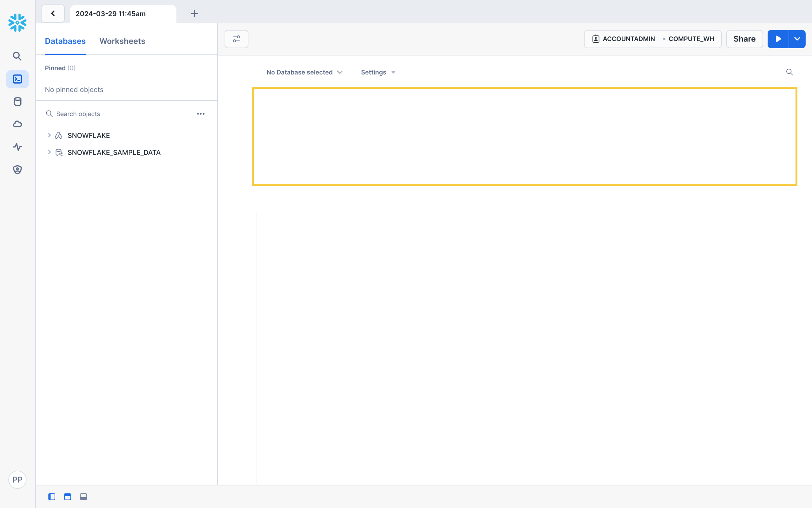Toggle the left sidebar panel visibility
812x508 pixels.
pos(51,497)
